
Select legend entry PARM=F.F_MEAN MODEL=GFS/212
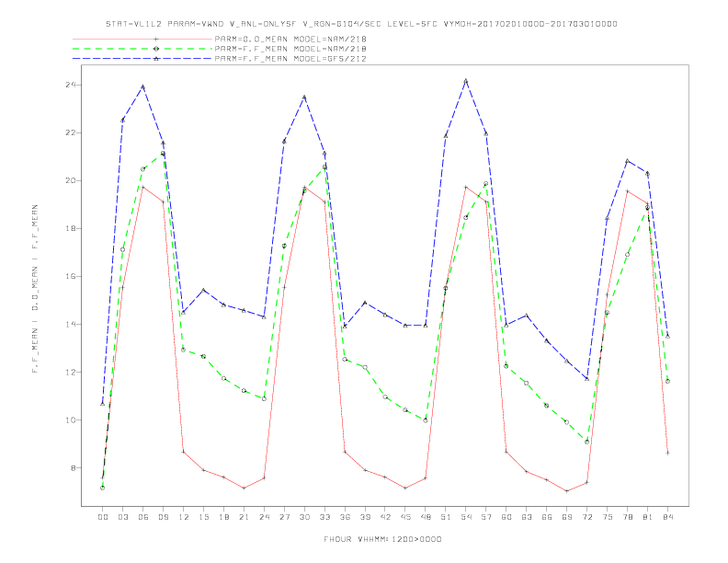pos(290,59)
